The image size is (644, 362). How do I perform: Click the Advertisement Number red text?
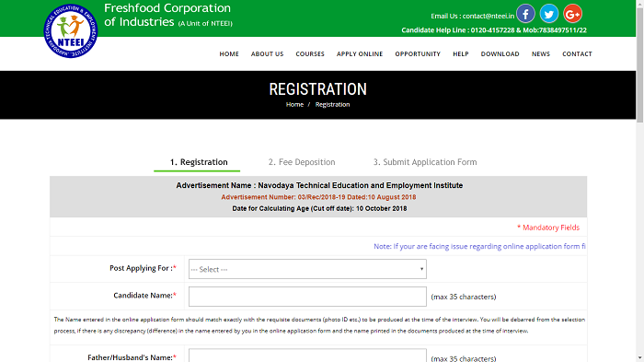point(318,197)
